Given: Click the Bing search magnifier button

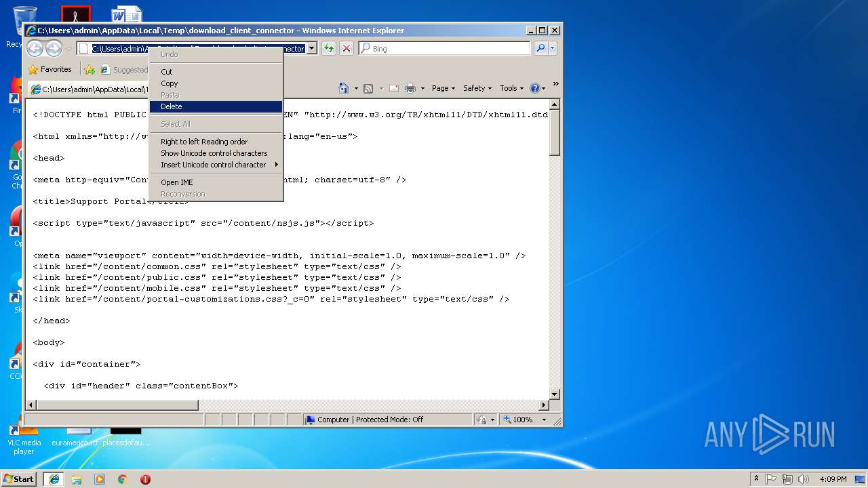Looking at the screenshot, I should pyautogui.click(x=540, y=48).
